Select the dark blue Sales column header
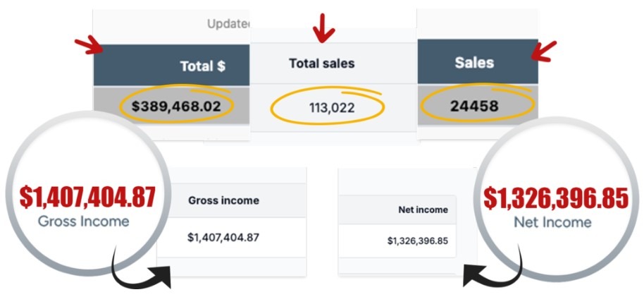 474,62
